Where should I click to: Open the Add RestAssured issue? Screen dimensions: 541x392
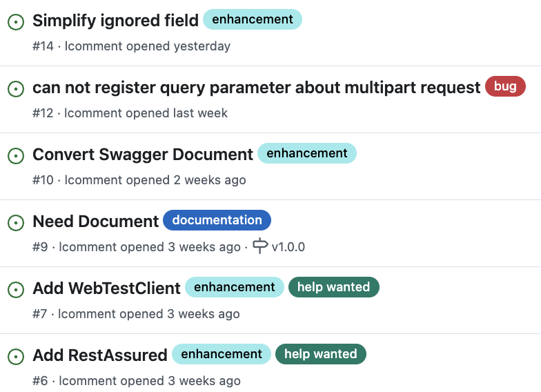coord(100,355)
